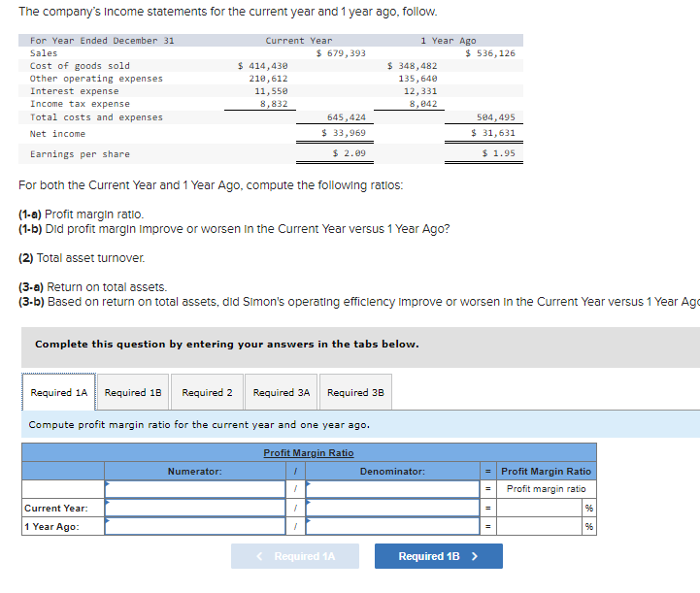Click the earnings per share $2.09
700x593 pixels.
(x=350, y=153)
